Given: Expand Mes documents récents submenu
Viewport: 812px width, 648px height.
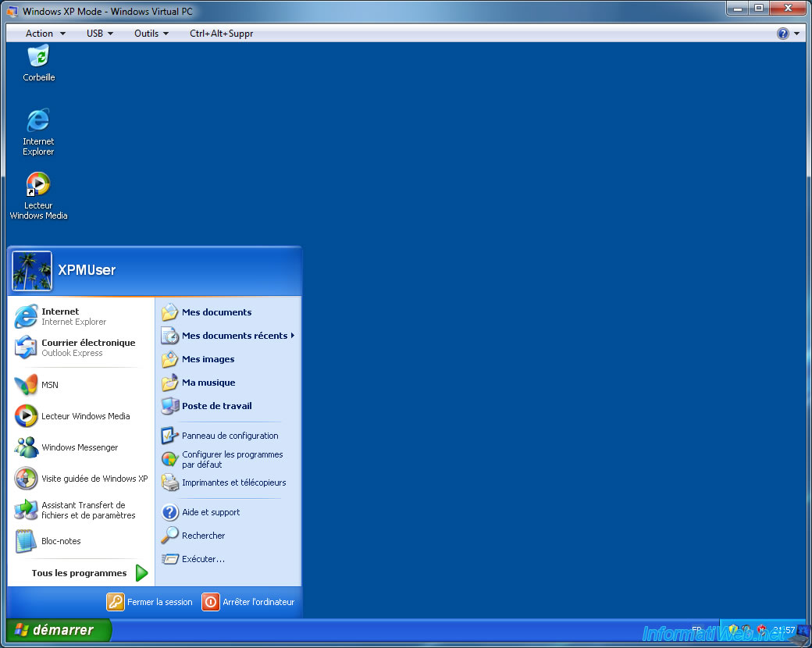Looking at the screenshot, I should coord(228,336).
